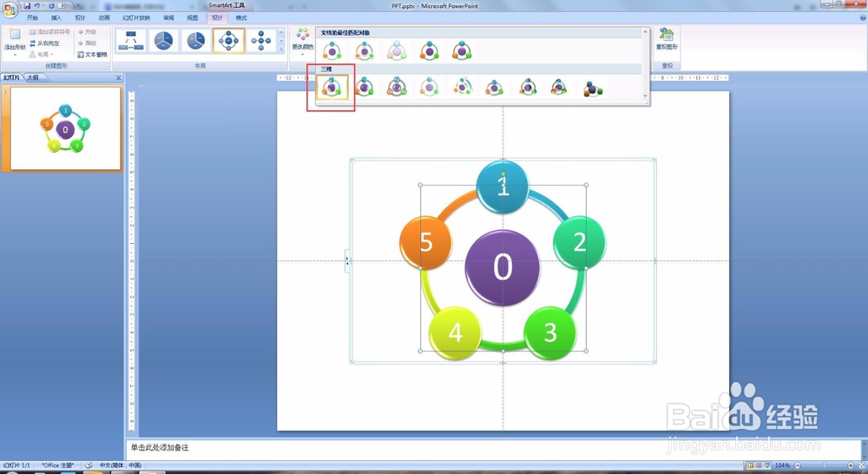Click the 升级 promote button
868x474 pixels.
pos(87,32)
